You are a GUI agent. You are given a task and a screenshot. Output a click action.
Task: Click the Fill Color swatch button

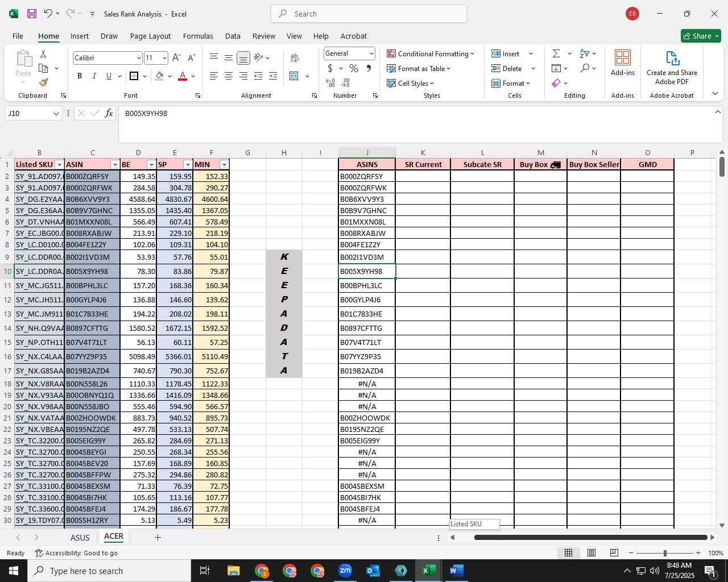160,76
